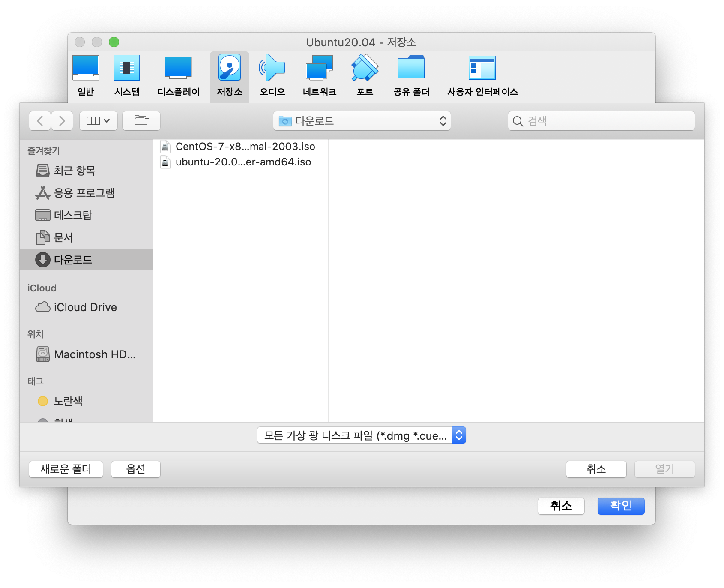Click the 데스크탑 sidebar label
Screen dimensions: 724x588
coord(73,215)
